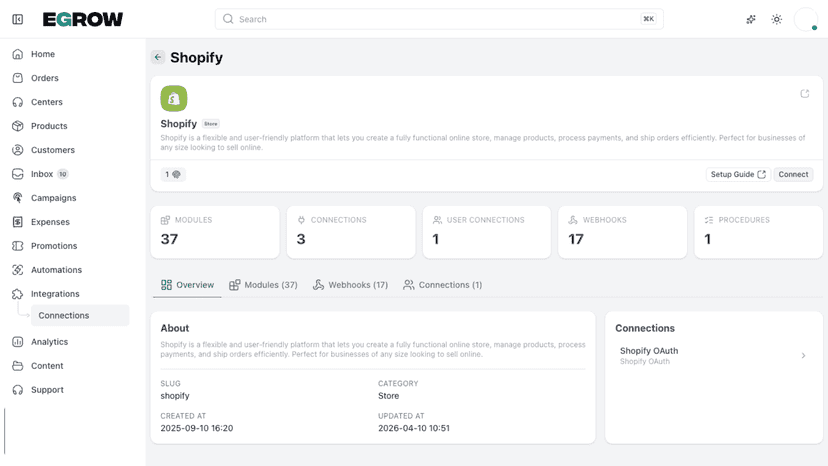Screen dimensions: 828x466
Task: Click the EGROW logo
Action: [x=82, y=20]
